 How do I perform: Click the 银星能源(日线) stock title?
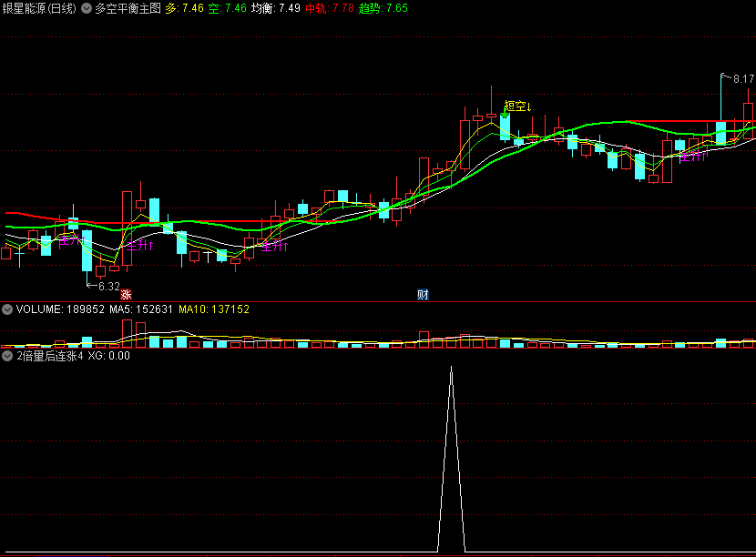[x=39, y=8]
